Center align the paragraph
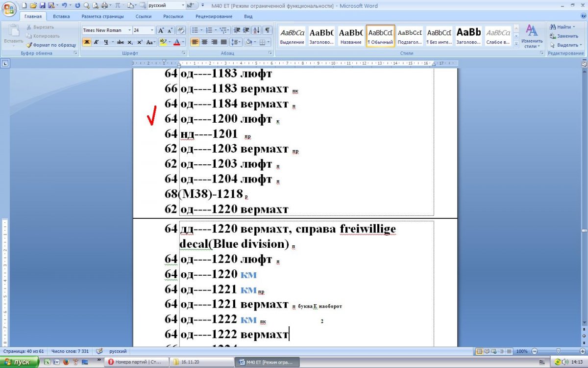588x368 pixels. click(x=204, y=42)
